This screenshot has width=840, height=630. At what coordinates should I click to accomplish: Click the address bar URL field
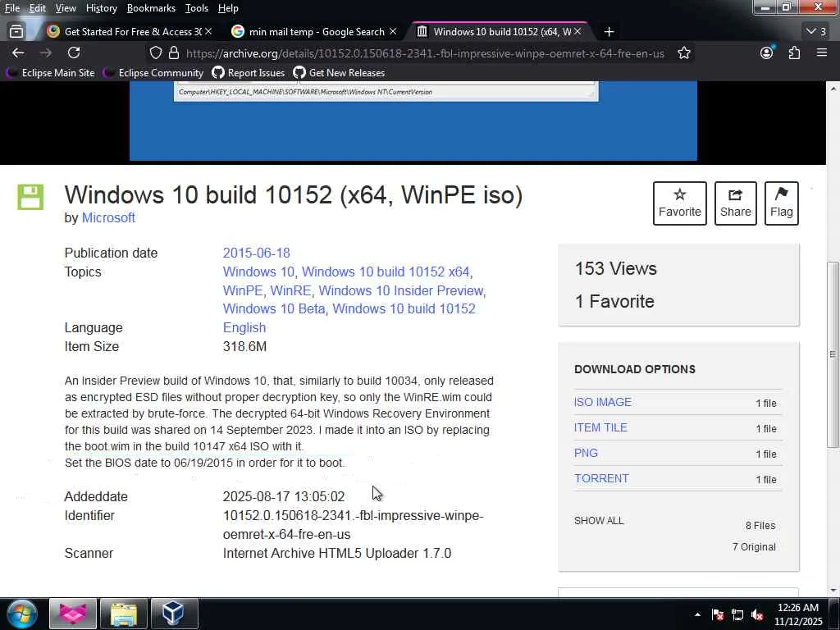pos(426,53)
